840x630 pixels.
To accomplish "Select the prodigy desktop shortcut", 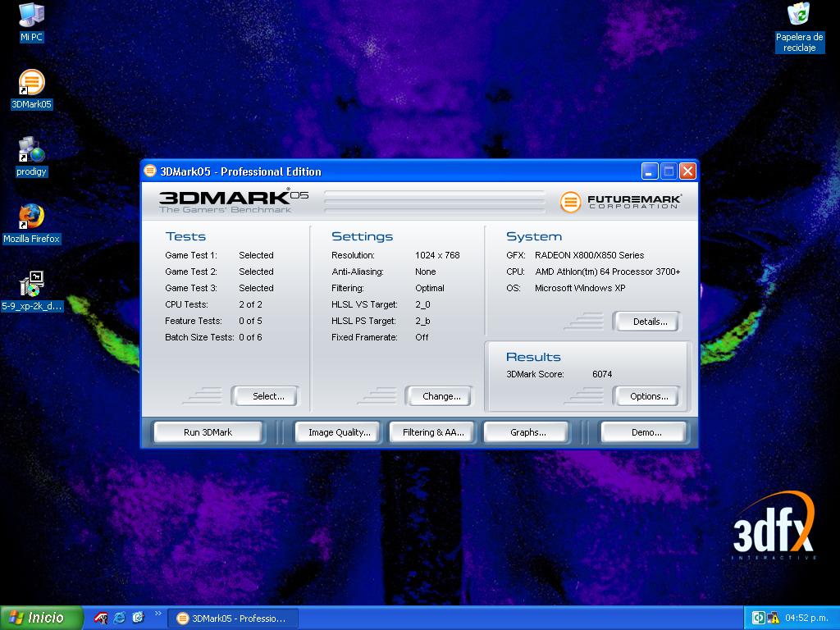I will coord(32,157).
